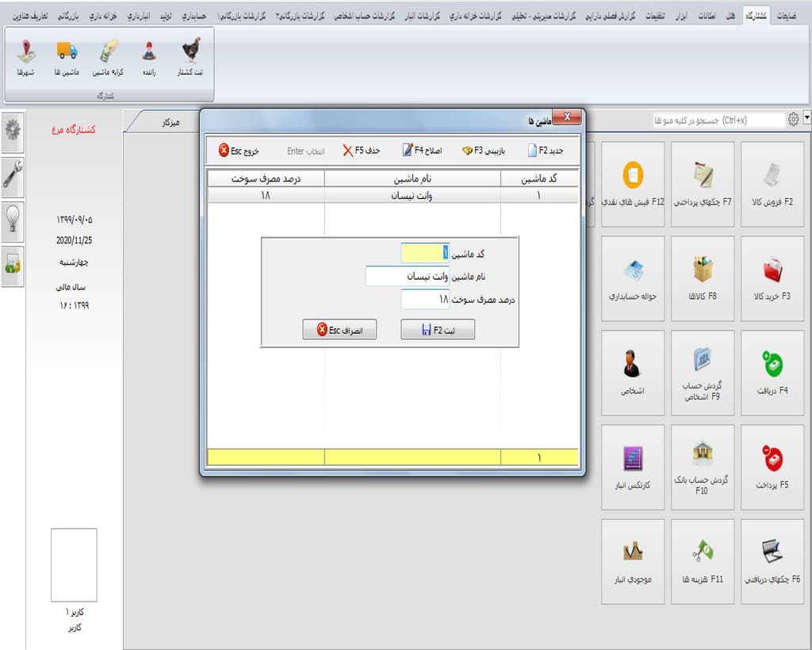The image size is (812, 650).
Task: Open خرید کالا F3 tile
Action: 772,278
